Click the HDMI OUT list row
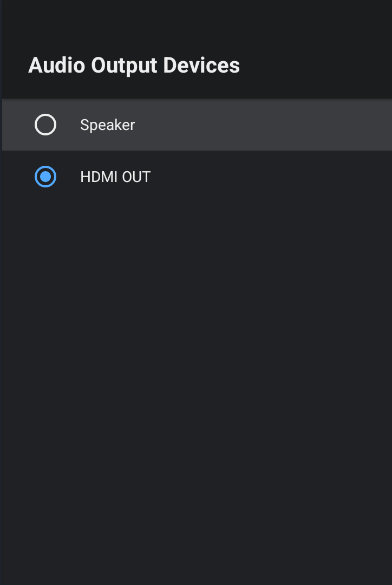 coord(196,177)
